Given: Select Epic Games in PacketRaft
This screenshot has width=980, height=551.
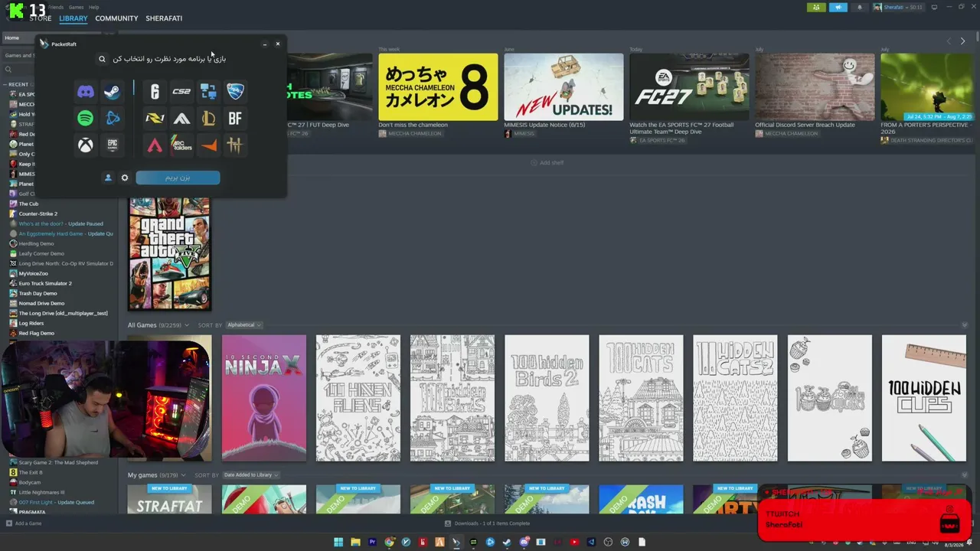Looking at the screenshot, I should click(112, 145).
